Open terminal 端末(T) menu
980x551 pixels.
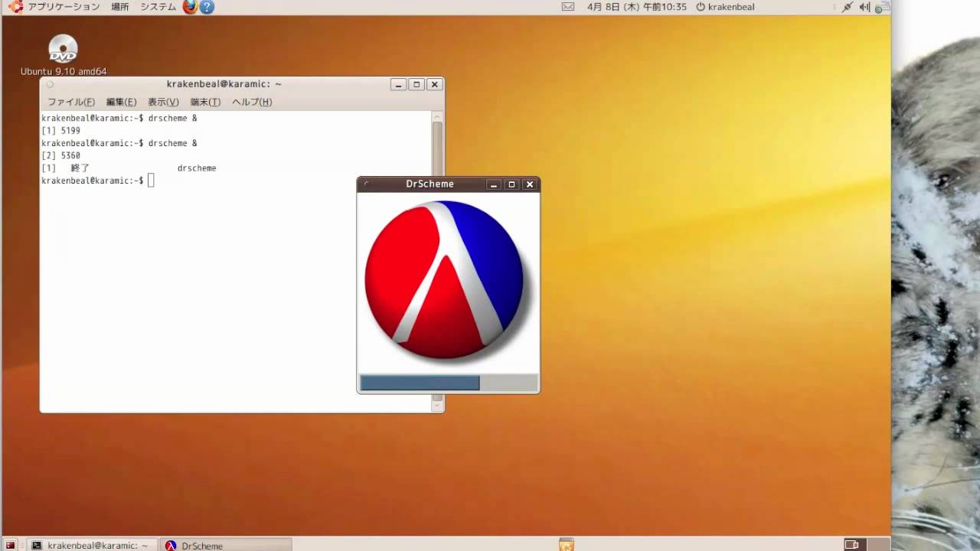tap(205, 102)
